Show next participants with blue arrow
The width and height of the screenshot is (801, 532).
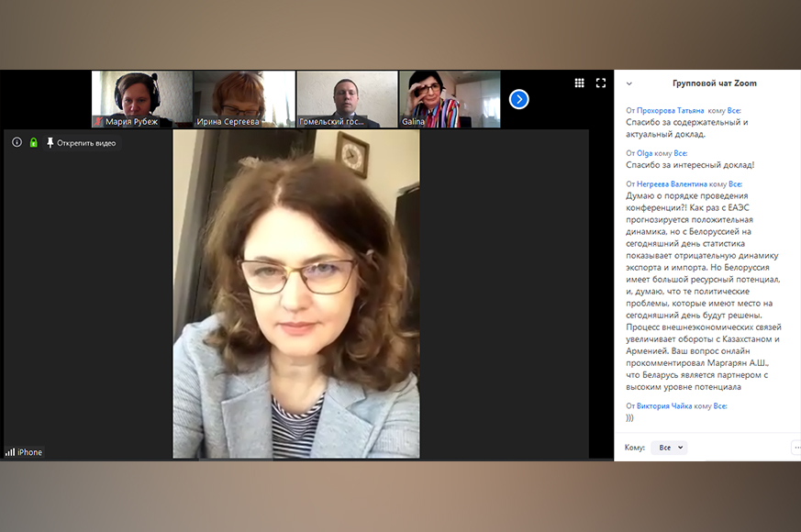(x=518, y=99)
